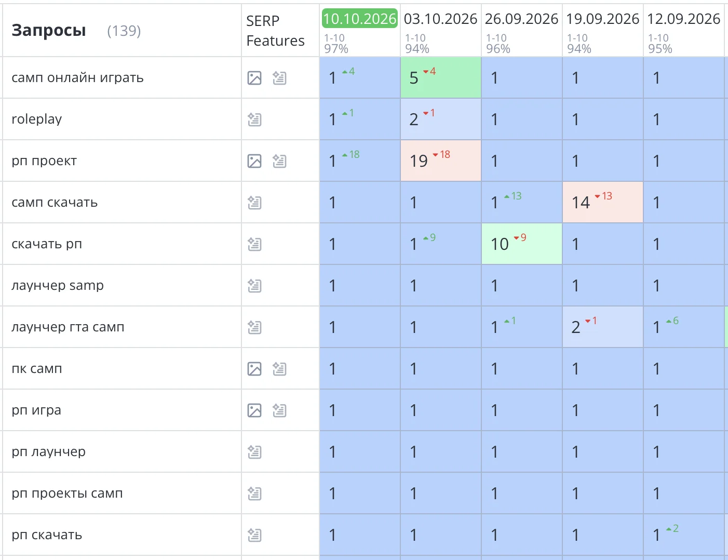
Task: Open the 03.10.2026 date column header
Action: 441,19
